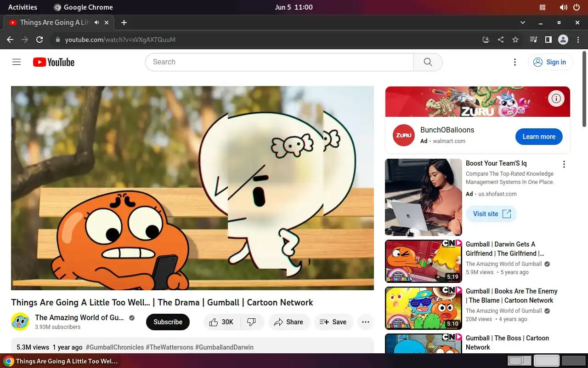Open the ZURU advertiser logo

point(404,135)
